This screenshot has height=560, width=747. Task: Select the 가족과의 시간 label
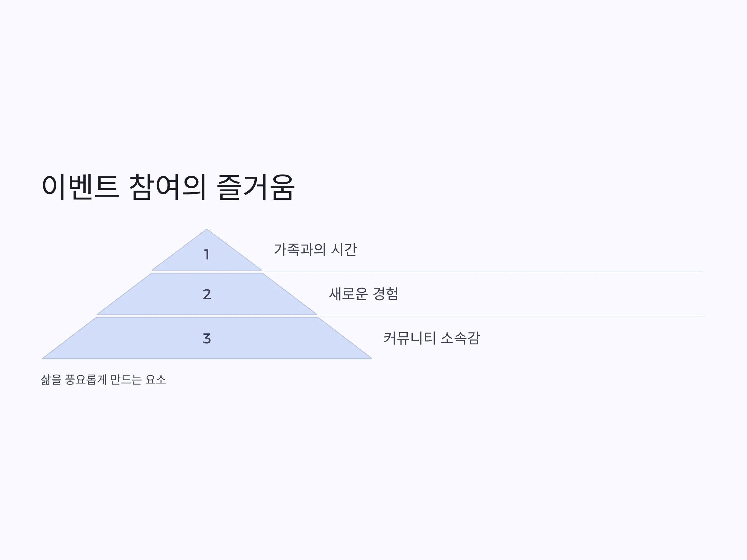315,250
